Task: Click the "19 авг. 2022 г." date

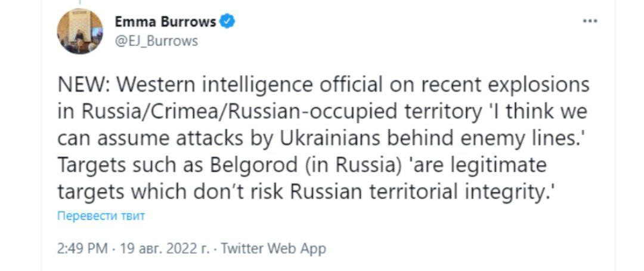Action: point(159,248)
